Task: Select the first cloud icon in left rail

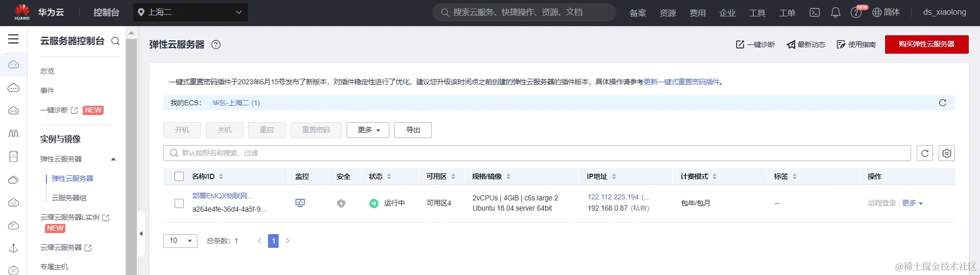Action: pyautogui.click(x=14, y=64)
